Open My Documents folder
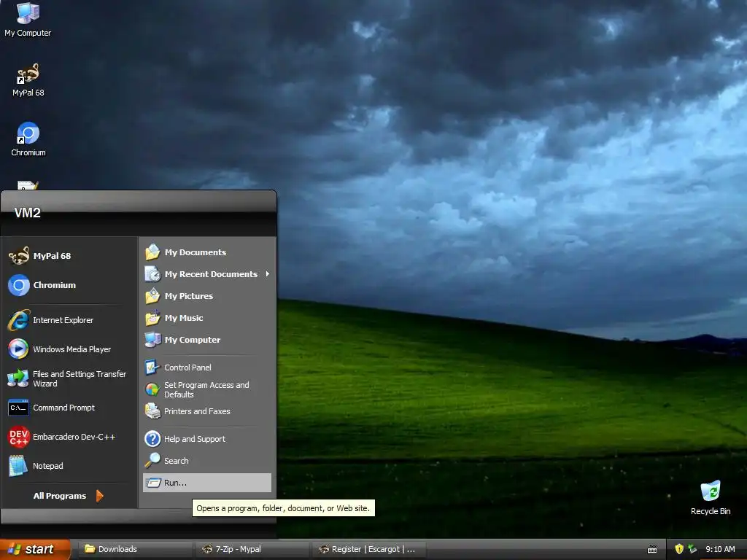The image size is (747, 560). [206, 252]
